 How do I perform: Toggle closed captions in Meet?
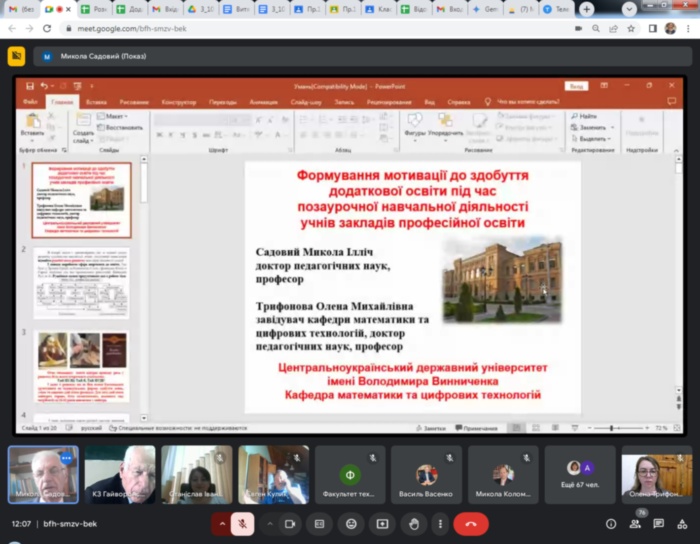tap(320, 523)
